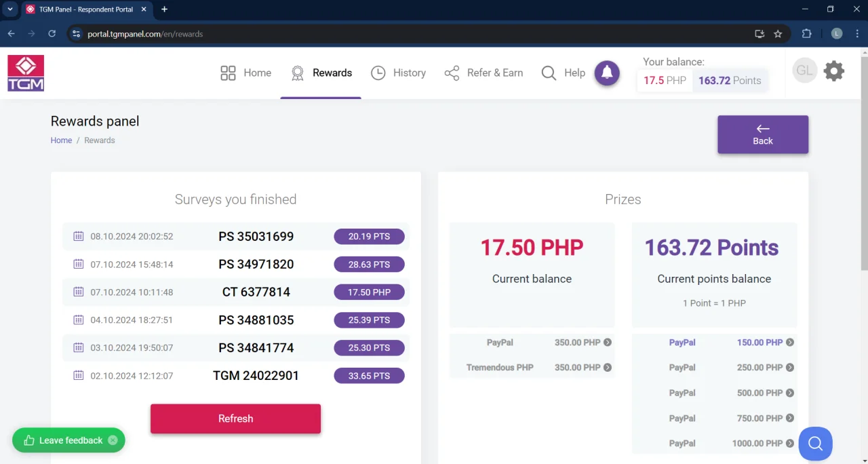Click arrow beside Tremendous PHP 350.00

pos(608,368)
